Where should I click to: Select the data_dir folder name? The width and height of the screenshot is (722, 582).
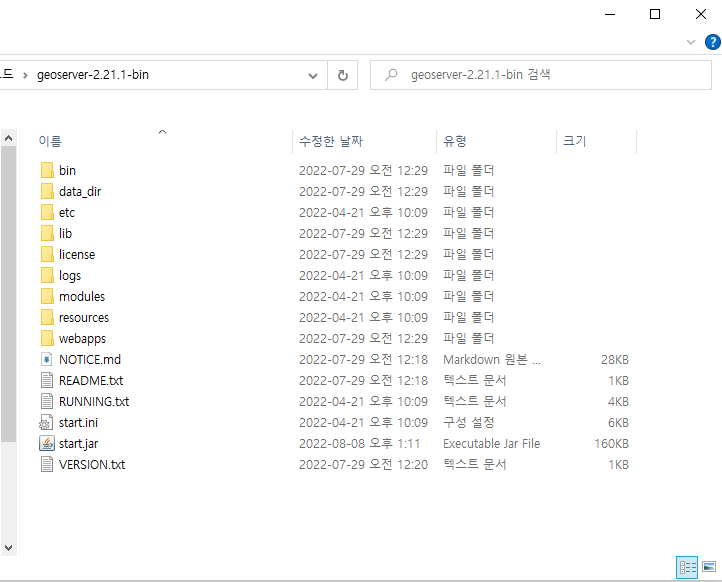[x=80, y=192]
